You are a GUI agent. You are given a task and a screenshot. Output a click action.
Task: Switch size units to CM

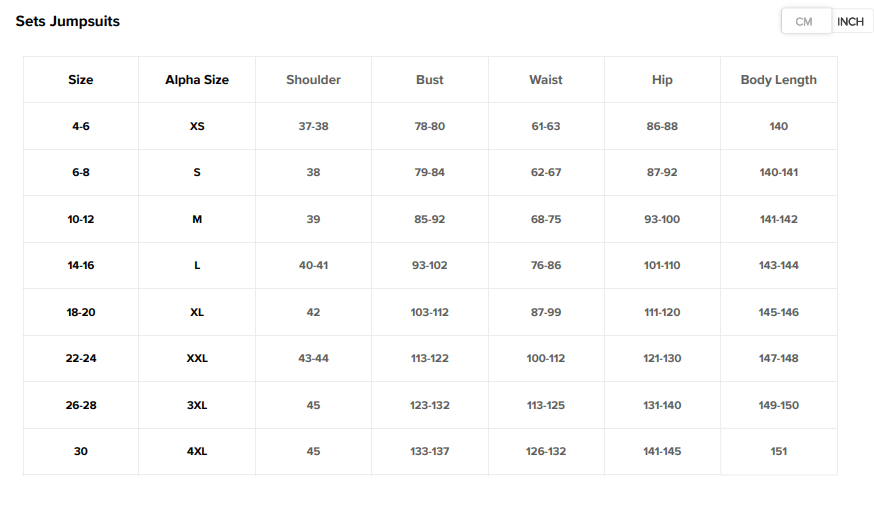[805, 22]
